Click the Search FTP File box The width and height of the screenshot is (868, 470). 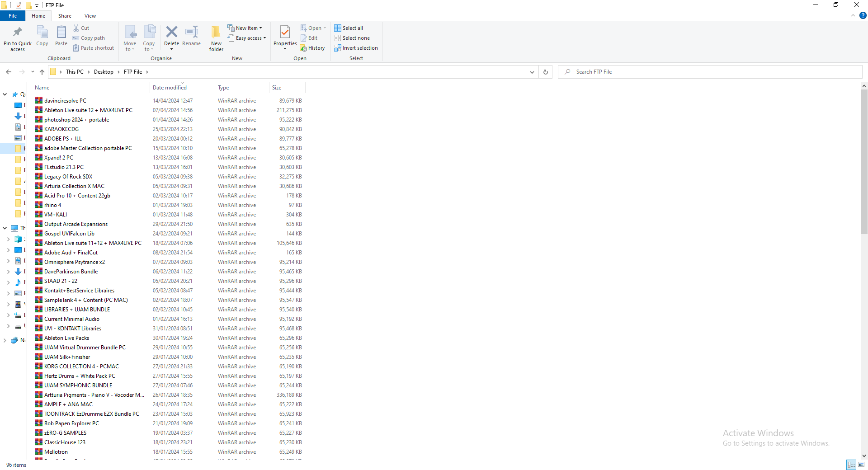tap(710, 72)
